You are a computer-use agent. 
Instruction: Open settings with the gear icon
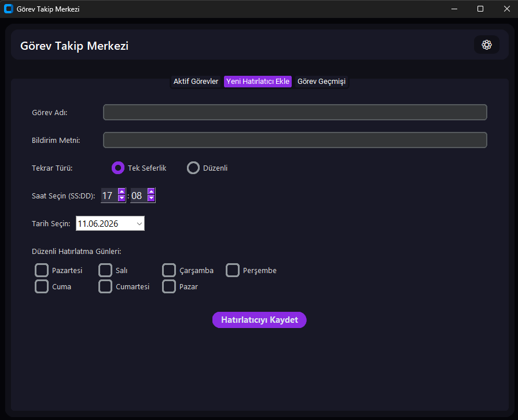486,45
